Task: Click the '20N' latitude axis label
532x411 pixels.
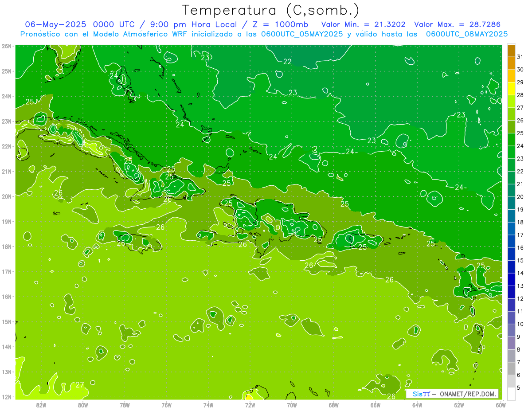Action: [x=7, y=196]
